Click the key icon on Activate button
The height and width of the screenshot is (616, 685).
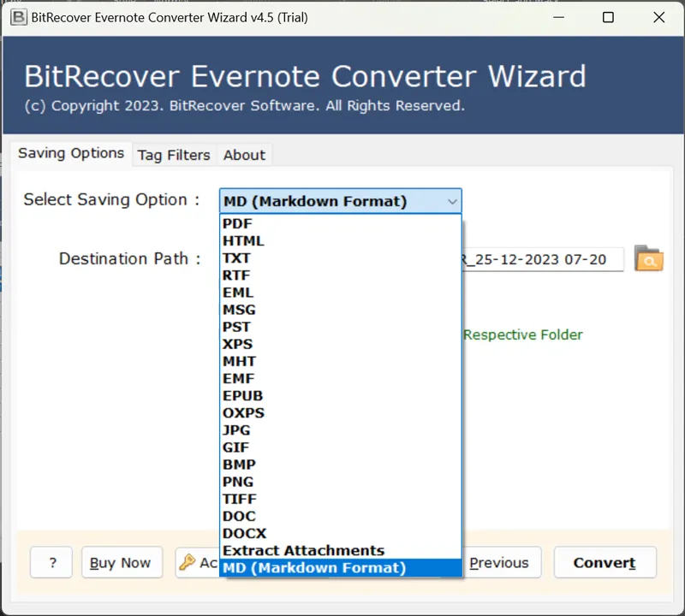(188, 562)
